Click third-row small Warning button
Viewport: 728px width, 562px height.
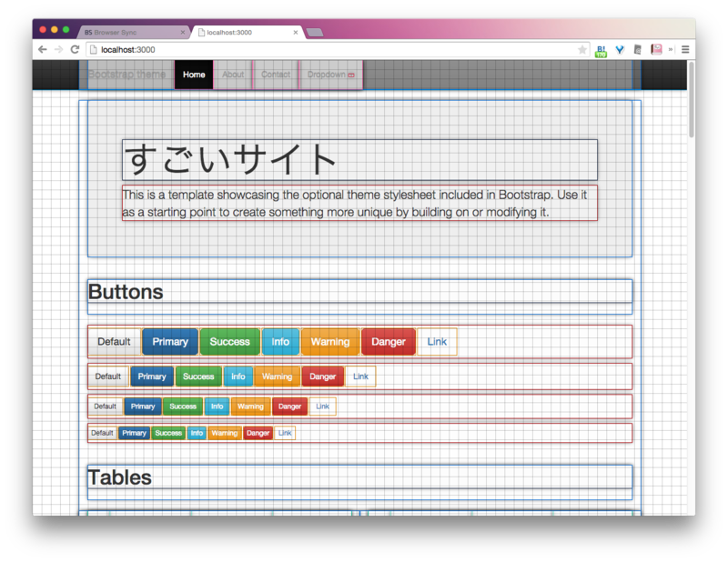point(251,406)
